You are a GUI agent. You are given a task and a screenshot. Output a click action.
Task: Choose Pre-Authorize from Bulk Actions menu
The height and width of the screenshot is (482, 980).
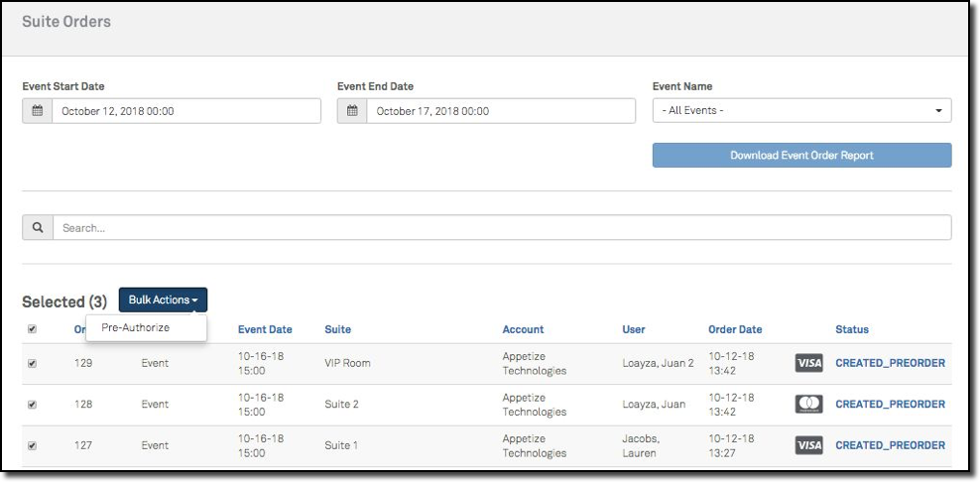pyautogui.click(x=136, y=327)
